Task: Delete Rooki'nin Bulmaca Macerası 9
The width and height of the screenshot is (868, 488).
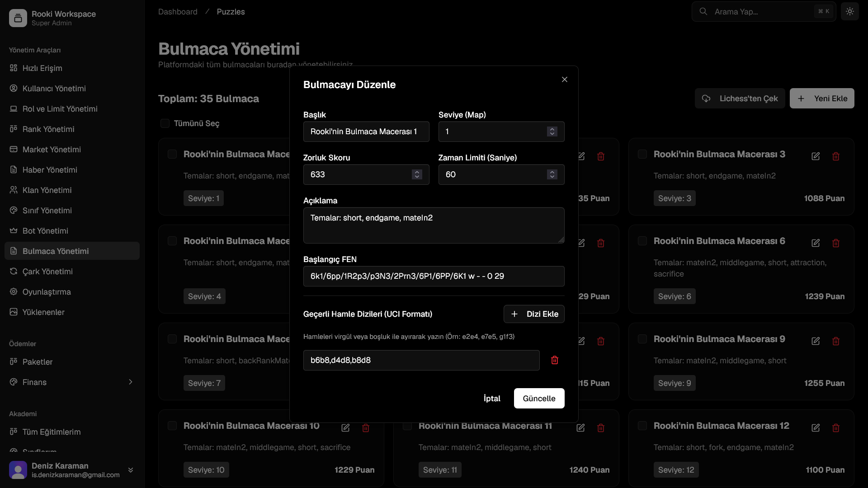Action: pyautogui.click(x=836, y=341)
